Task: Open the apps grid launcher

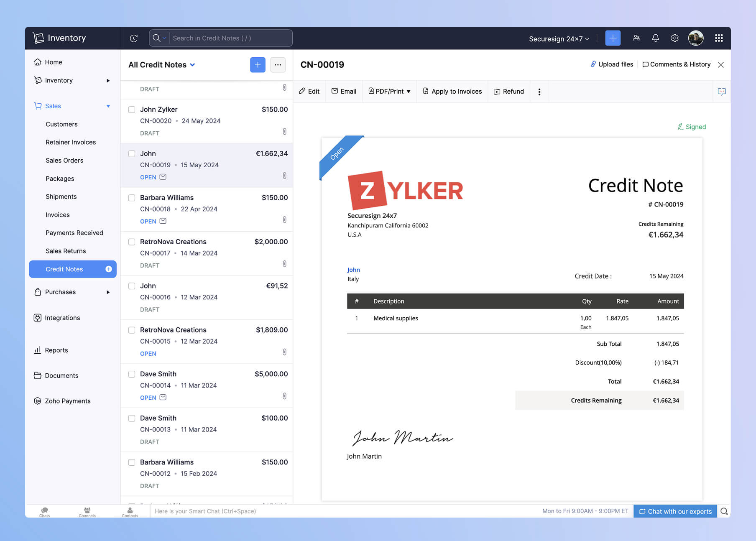Action: pos(719,38)
